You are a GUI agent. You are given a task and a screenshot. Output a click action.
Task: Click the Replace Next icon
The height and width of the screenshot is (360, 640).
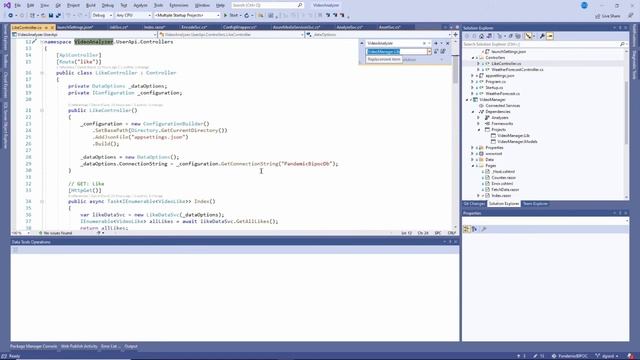[436, 51]
